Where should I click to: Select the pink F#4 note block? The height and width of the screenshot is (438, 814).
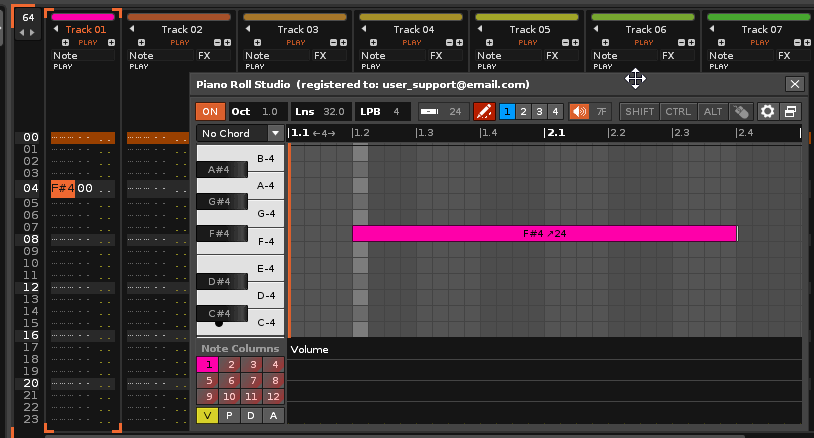(545, 234)
